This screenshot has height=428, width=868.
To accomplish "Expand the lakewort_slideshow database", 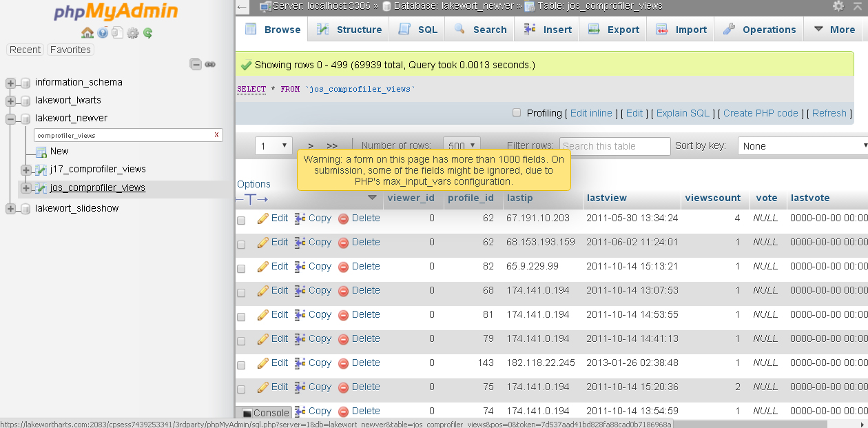I will click(10, 209).
